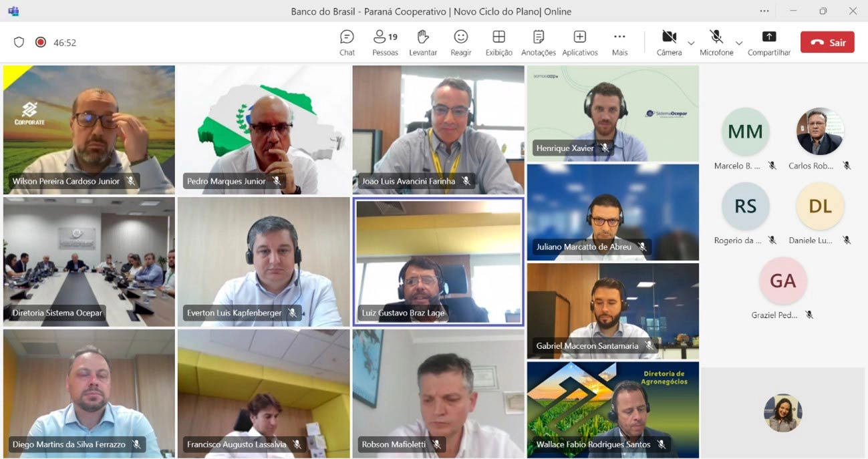Toggle the Câmera on

pyautogui.click(x=669, y=43)
